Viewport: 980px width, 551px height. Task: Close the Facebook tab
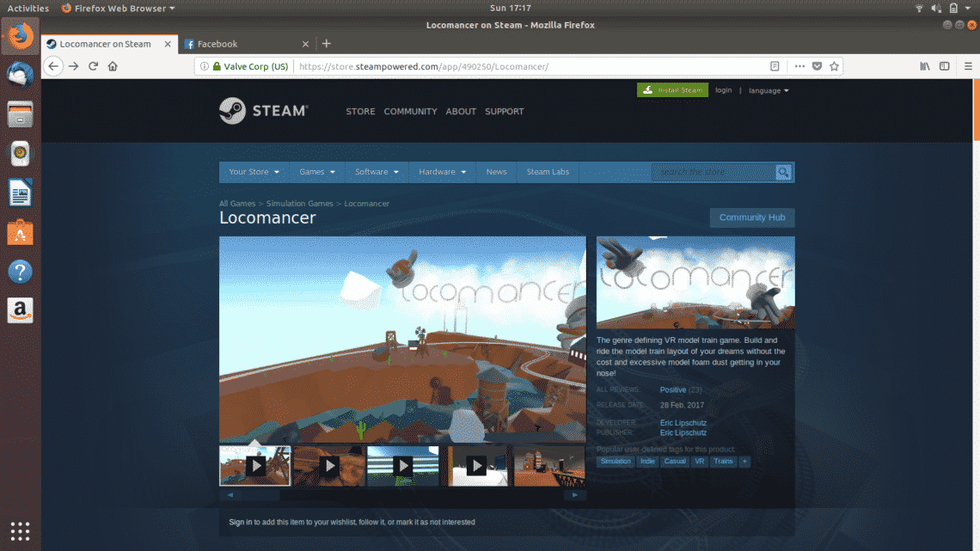pos(305,44)
